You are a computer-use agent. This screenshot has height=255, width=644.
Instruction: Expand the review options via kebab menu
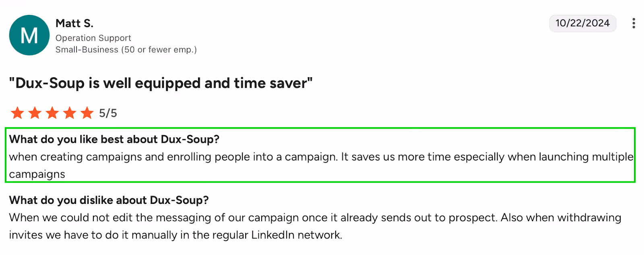pyautogui.click(x=635, y=23)
